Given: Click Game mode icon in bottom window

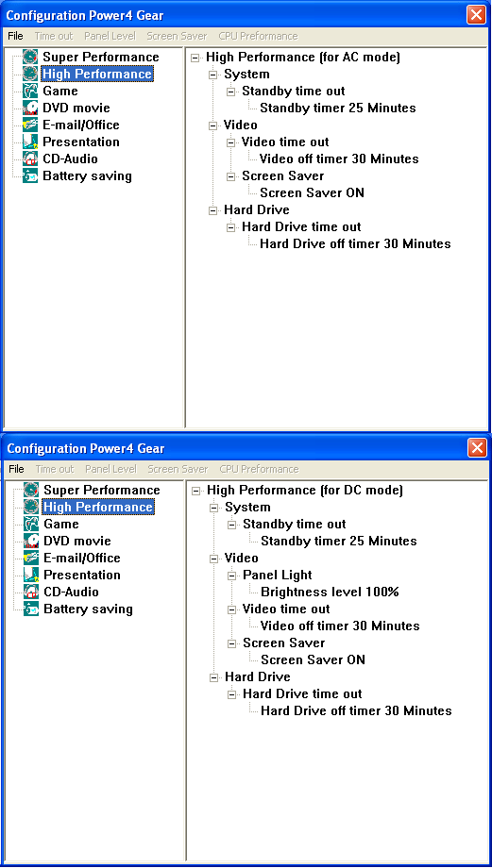Looking at the screenshot, I should 31,524.
